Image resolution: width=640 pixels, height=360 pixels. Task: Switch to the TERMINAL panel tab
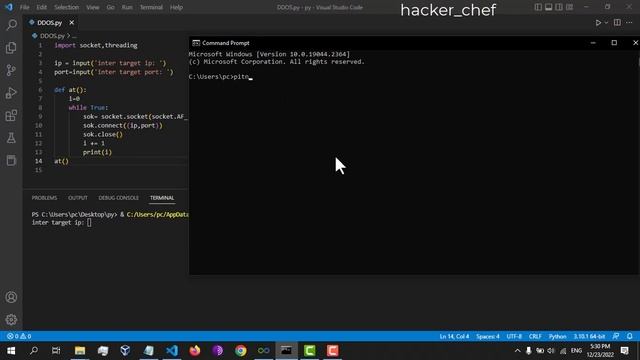[x=162, y=198]
